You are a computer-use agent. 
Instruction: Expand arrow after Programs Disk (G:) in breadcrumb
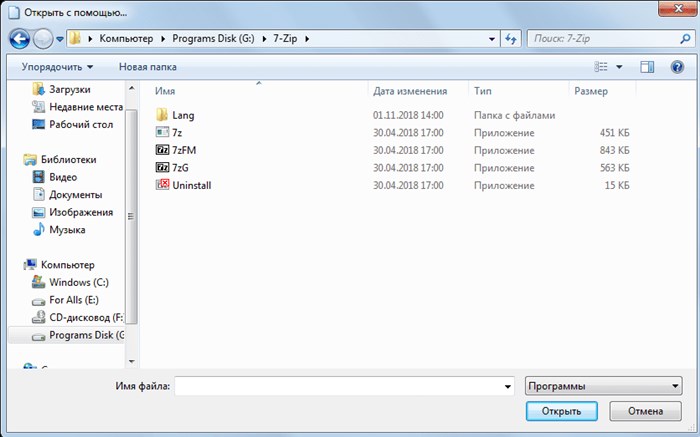pos(264,39)
